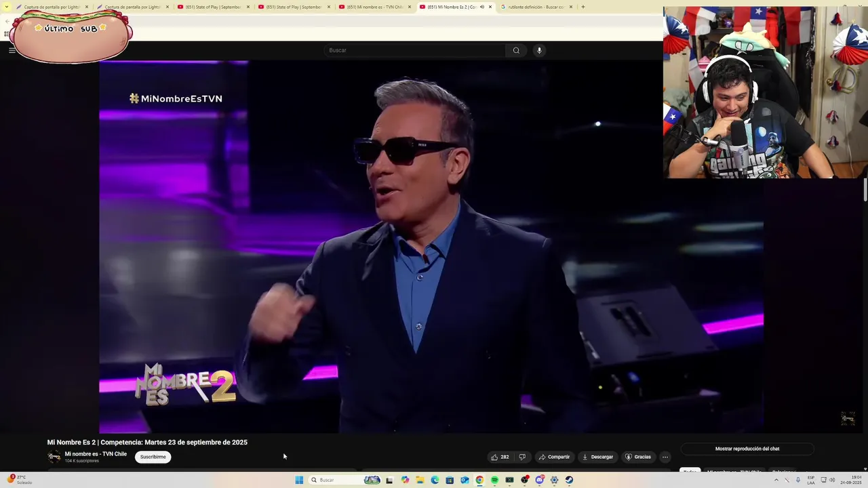Click the Gracias thanks button
Image resolution: width=868 pixels, height=488 pixels.
(638, 457)
